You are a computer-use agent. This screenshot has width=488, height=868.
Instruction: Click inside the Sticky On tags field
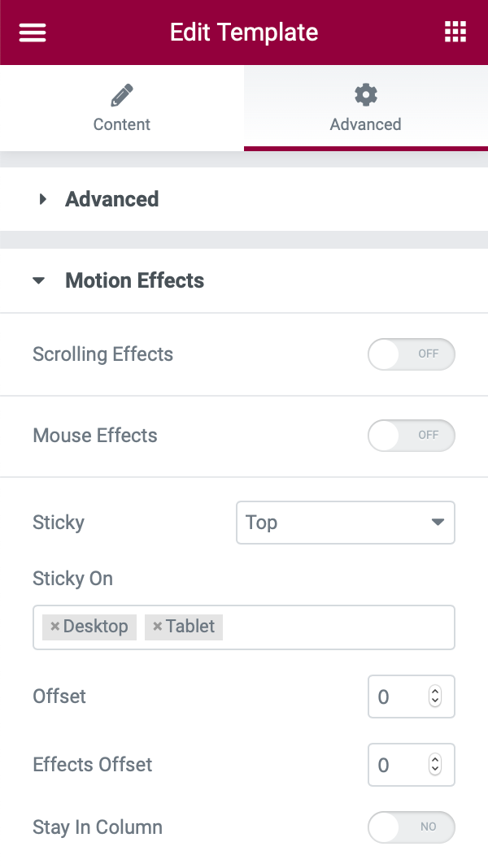333,627
